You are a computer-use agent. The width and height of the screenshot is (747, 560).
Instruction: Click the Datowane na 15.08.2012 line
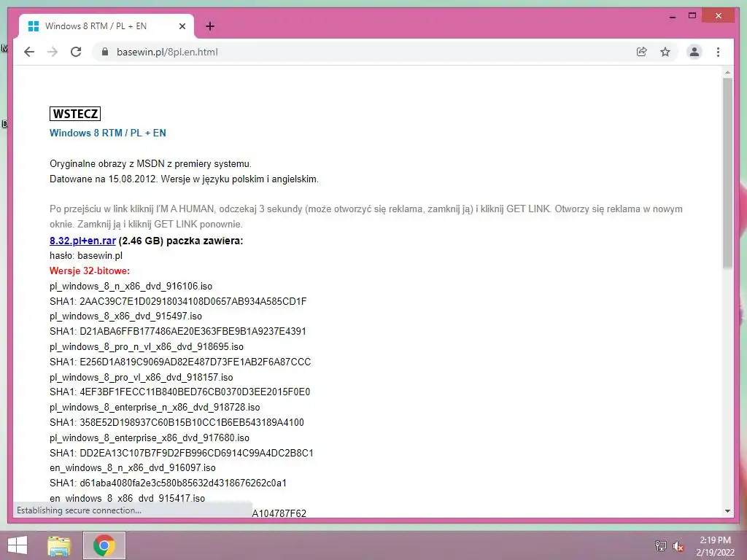pos(184,179)
